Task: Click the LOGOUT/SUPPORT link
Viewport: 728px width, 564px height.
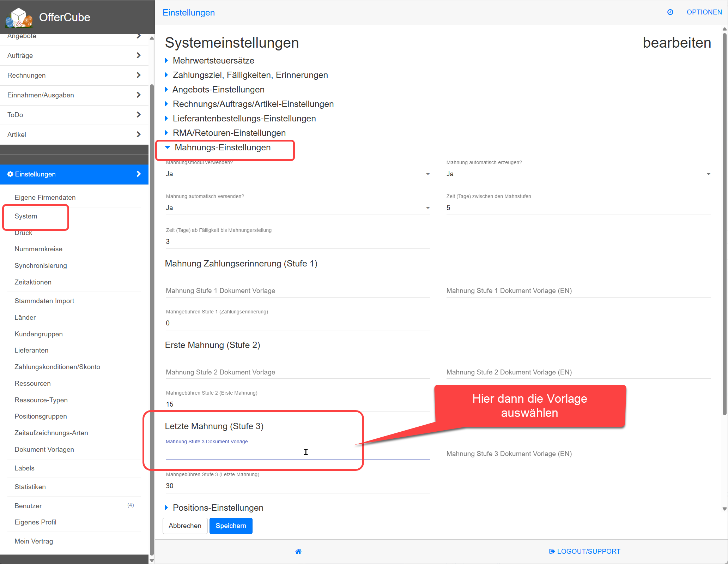Action: click(x=585, y=551)
